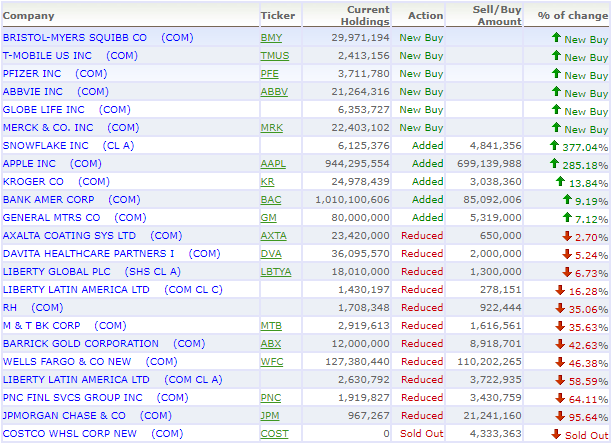Open the PFE ticker link
This screenshot has width=613, height=445.
click(270, 74)
